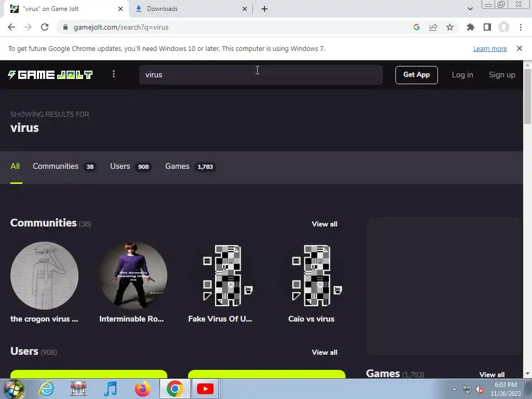The height and width of the screenshot is (399, 532).
Task: Click the page vertical scrollbar thumb
Action: coord(528,97)
